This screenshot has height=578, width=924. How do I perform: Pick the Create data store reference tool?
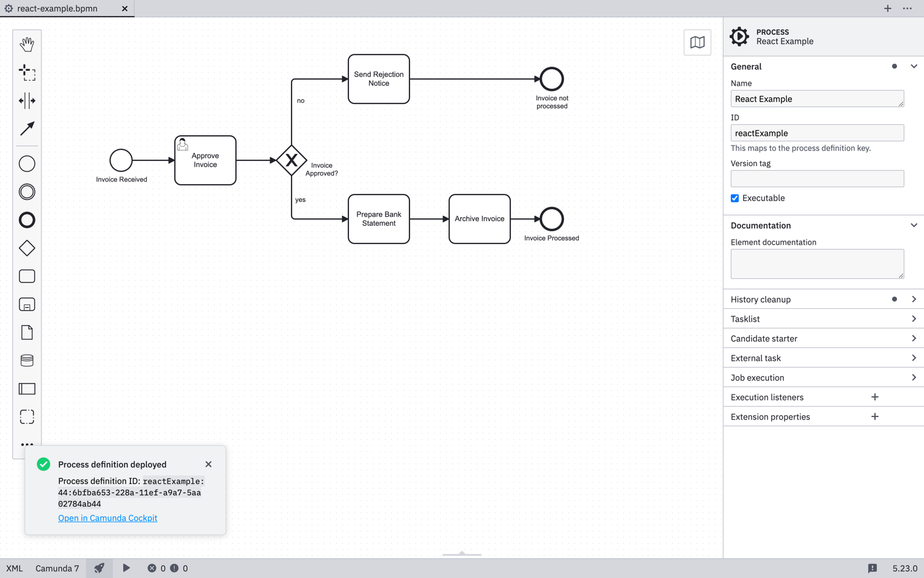tap(27, 360)
